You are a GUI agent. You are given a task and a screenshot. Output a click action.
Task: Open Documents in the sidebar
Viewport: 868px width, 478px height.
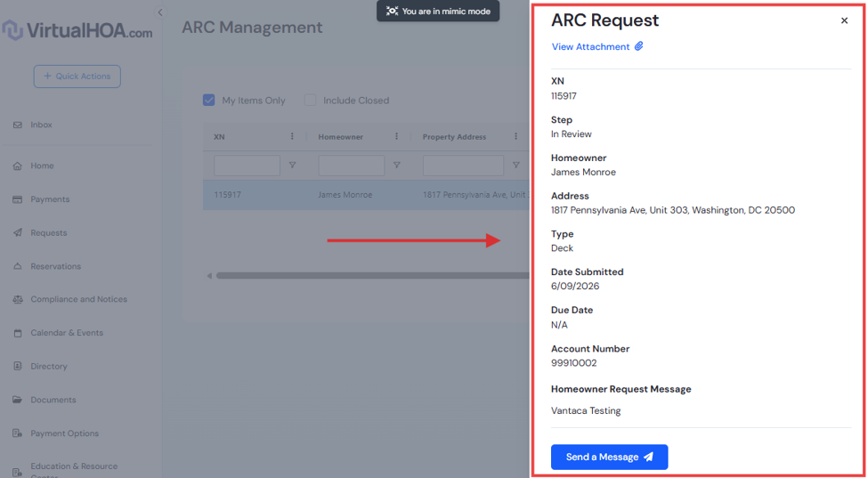click(53, 400)
